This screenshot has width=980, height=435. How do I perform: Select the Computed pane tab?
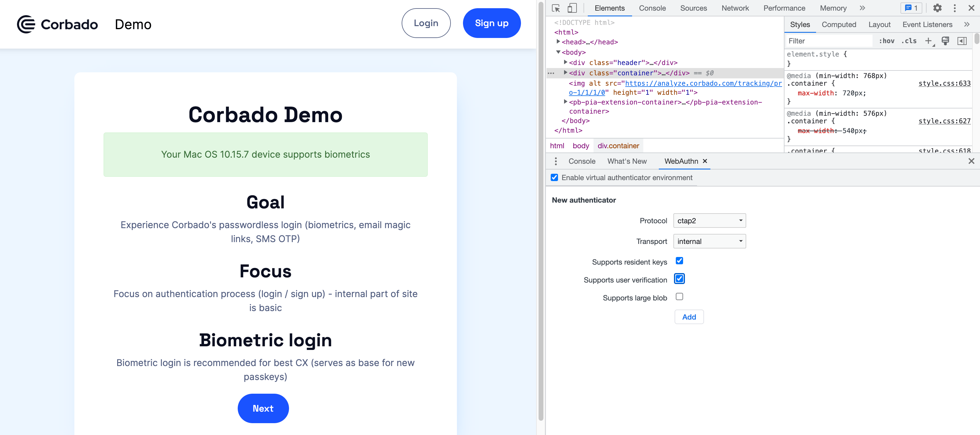click(x=839, y=24)
